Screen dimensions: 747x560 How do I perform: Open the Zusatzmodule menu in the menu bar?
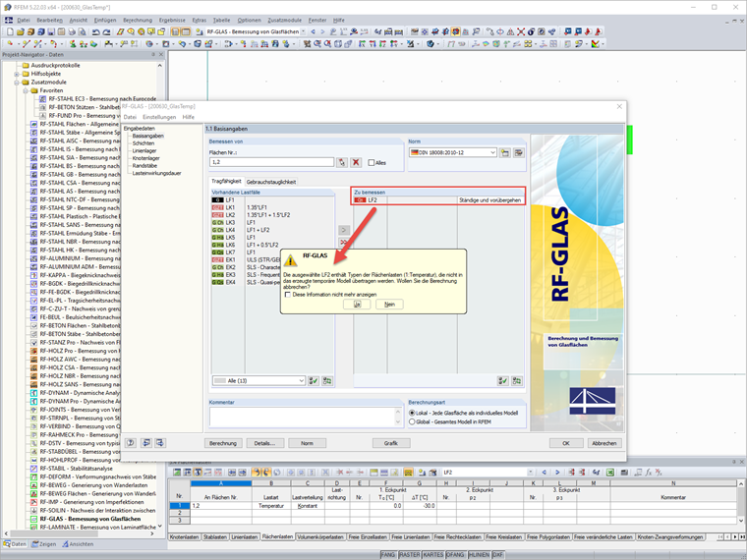point(284,20)
